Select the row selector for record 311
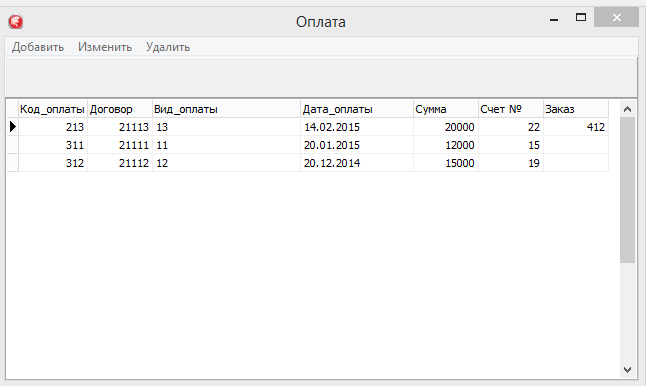This screenshot has width=646, height=386. (x=13, y=145)
